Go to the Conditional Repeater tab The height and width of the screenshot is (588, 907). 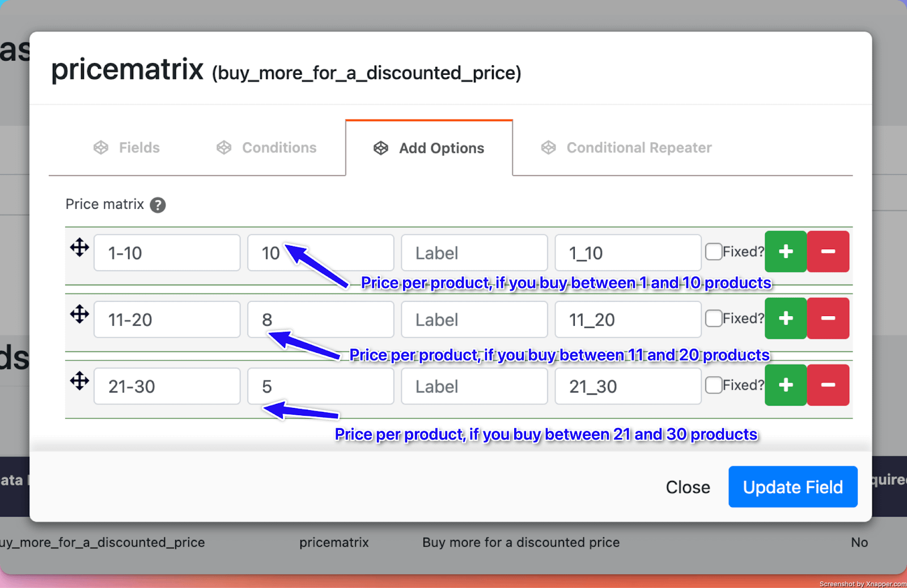626,148
